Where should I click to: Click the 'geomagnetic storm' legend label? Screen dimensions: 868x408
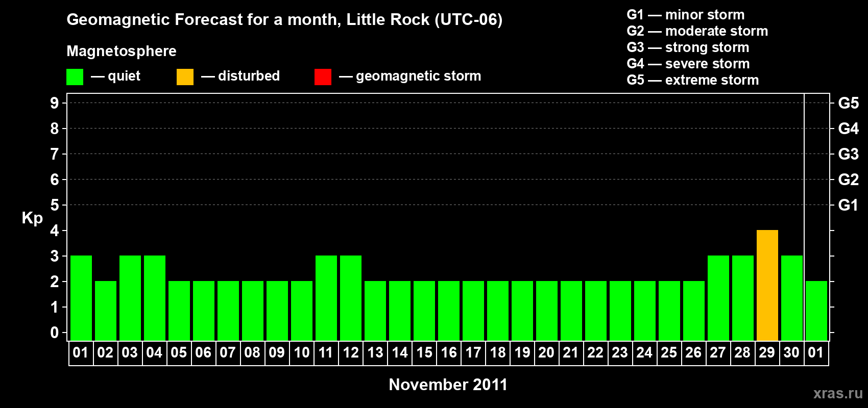click(x=419, y=76)
